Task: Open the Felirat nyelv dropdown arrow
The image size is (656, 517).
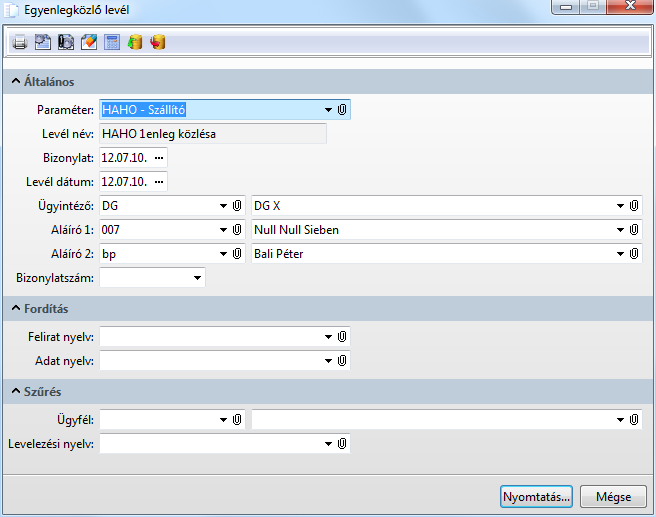Action: [328, 337]
